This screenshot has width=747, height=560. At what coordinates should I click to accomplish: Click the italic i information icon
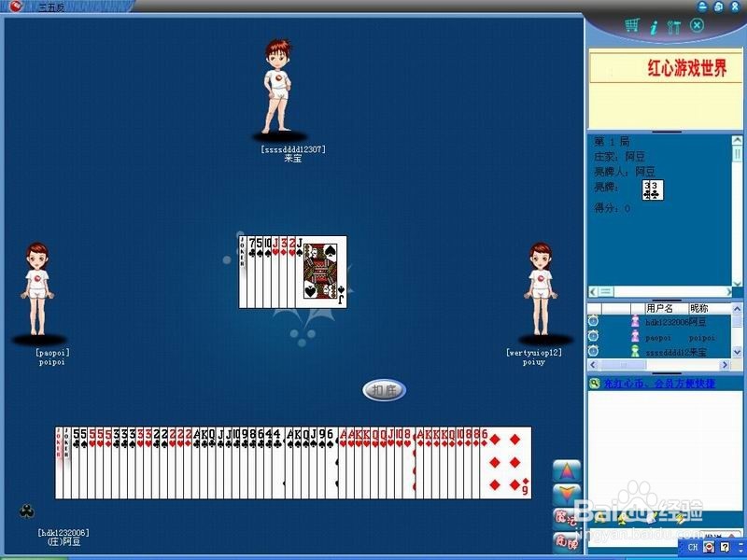tap(654, 27)
